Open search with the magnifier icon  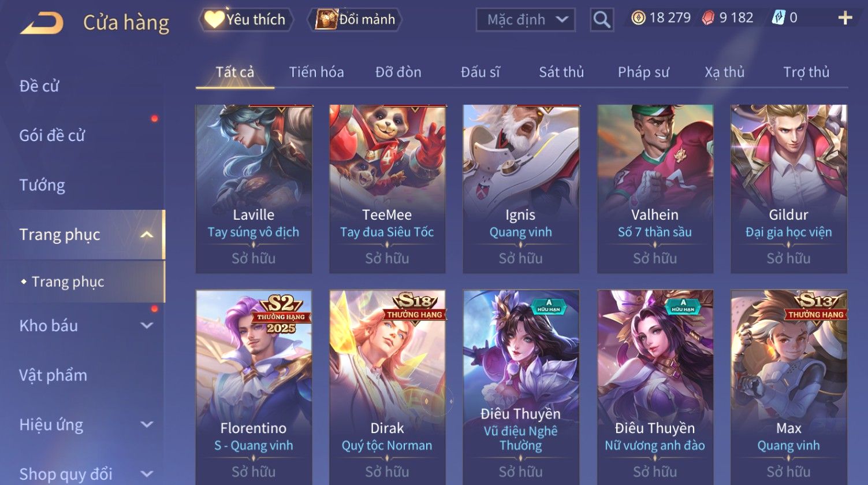[x=602, y=20]
